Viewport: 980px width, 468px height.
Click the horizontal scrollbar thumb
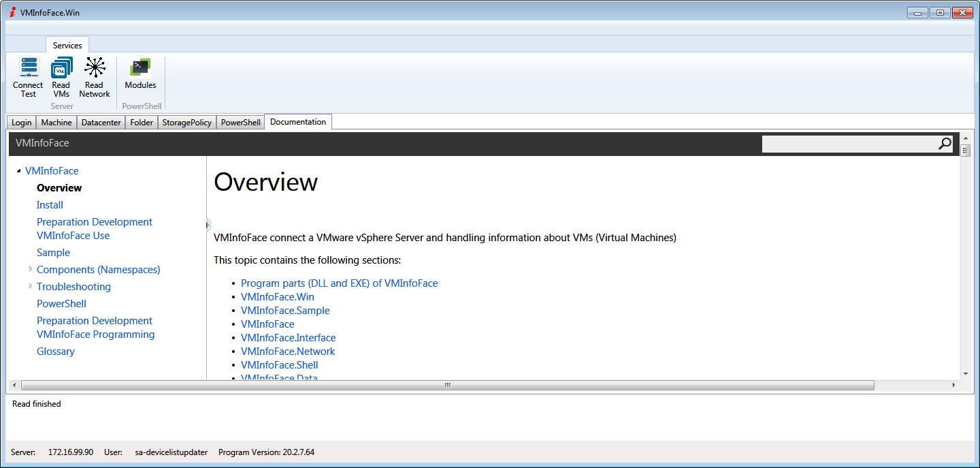[447, 385]
